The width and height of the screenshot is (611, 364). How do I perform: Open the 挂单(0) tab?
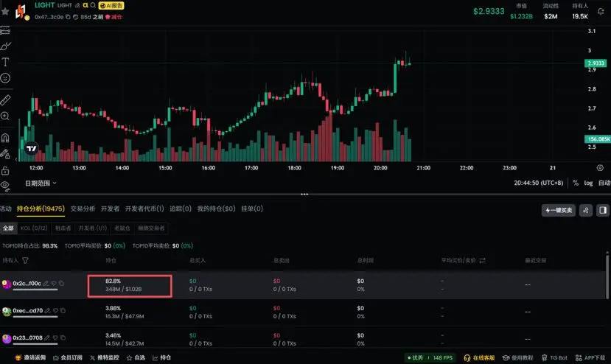coord(252,209)
